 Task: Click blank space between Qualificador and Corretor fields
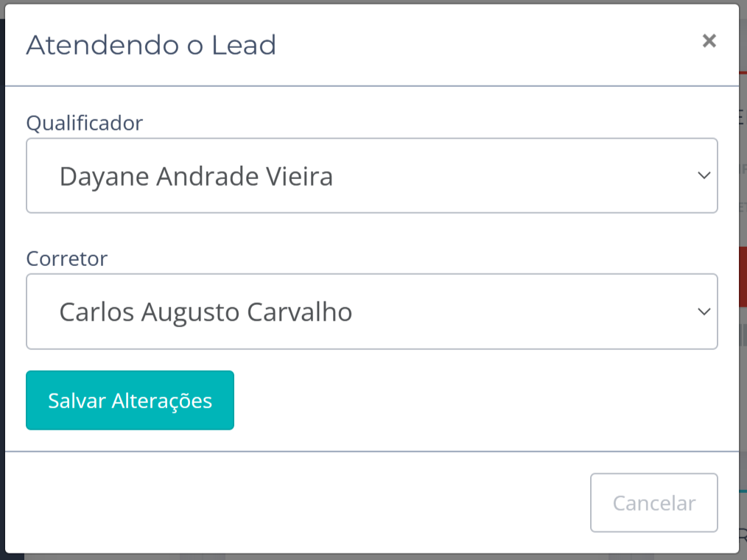pyautogui.click(x=368, y=236)
